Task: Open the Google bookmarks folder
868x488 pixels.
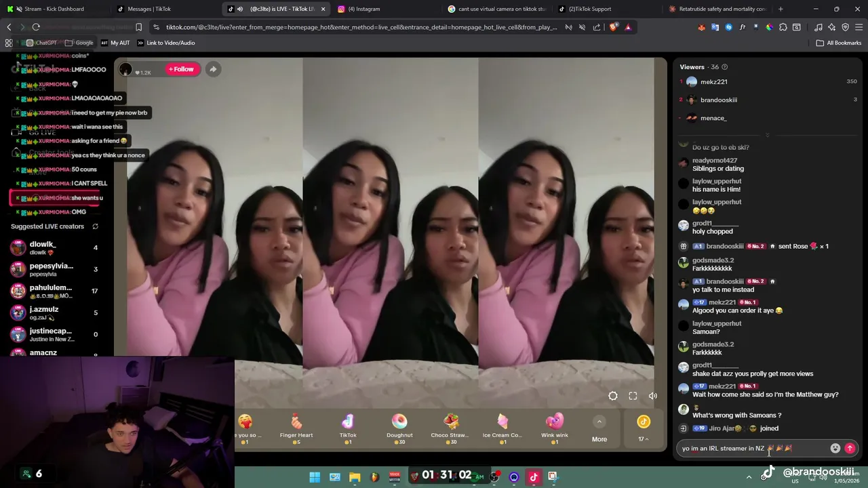Action: [79, 43]
